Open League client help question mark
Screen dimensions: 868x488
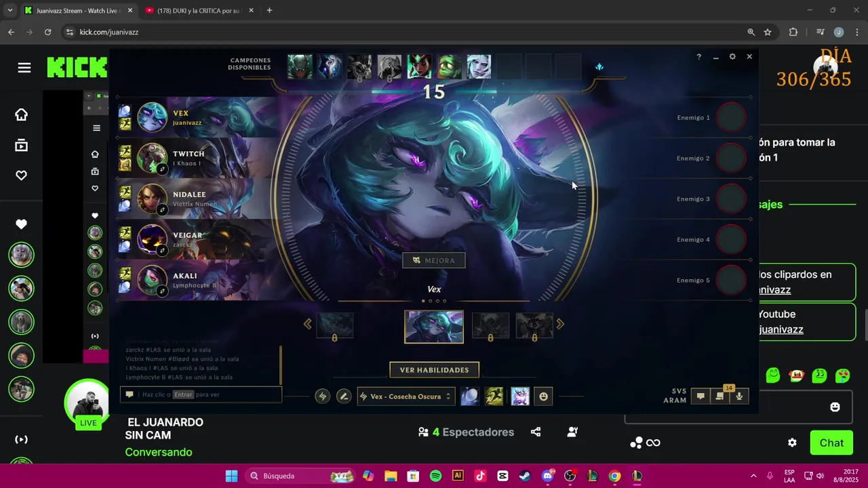tap(698, 57)
